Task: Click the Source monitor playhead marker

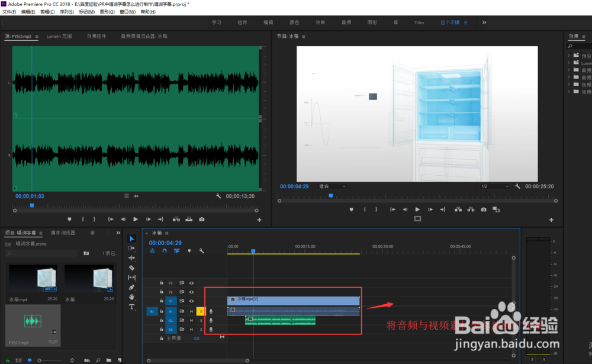Action: tap(32, 205)
